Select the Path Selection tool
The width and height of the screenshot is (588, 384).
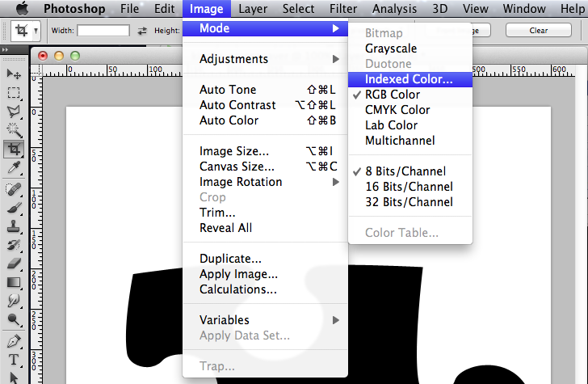click(x=14, y=378)
